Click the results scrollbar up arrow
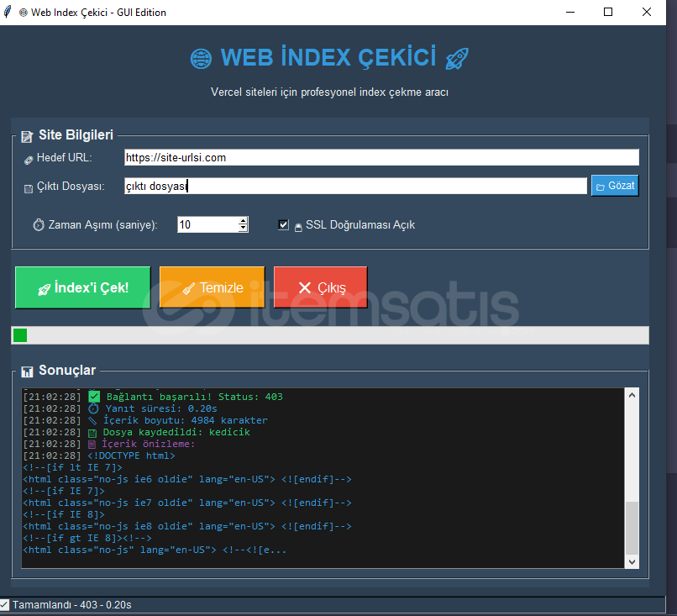The height and width of the screenshot is (616, 677). coord(632,394)
